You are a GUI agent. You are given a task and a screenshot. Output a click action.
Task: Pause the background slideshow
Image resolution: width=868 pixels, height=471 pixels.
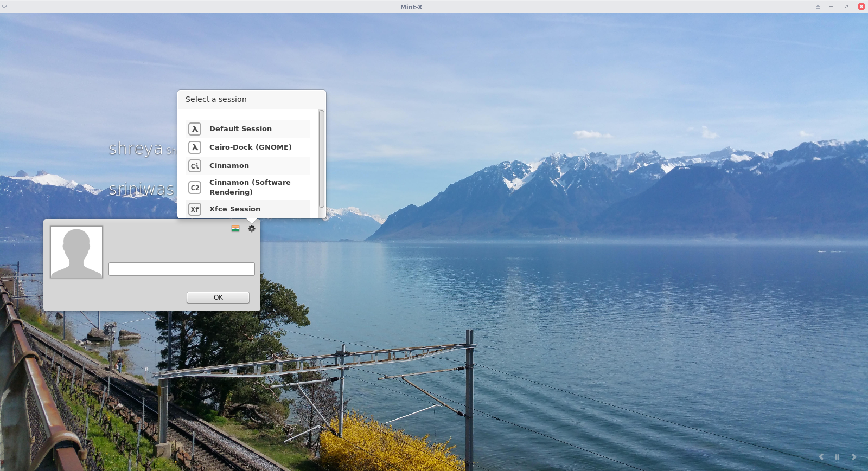click(x=837, y=457)
